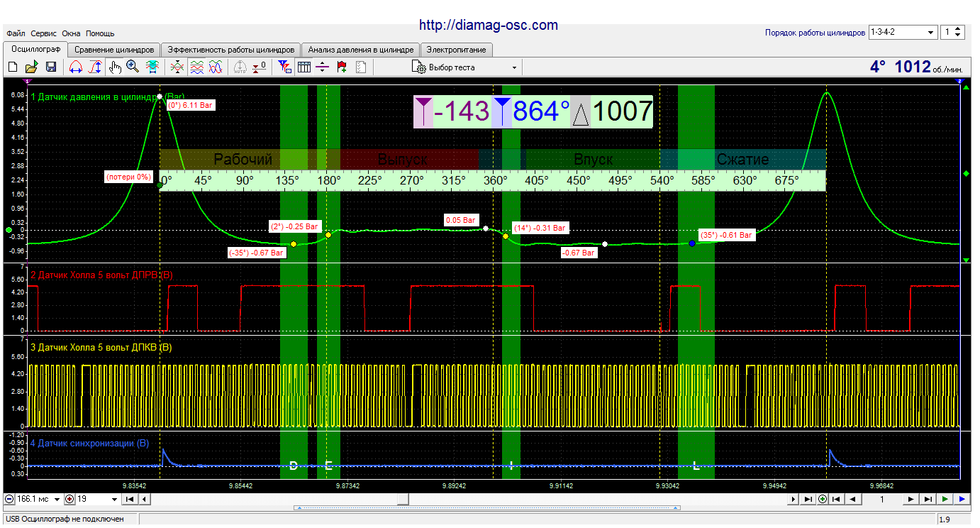
Task: Click the blue cursor value 864°
Action: [542, 112]
